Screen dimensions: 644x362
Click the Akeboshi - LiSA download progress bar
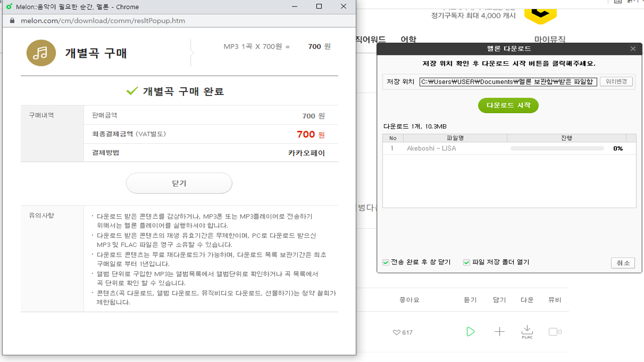(x=557, y=149)
